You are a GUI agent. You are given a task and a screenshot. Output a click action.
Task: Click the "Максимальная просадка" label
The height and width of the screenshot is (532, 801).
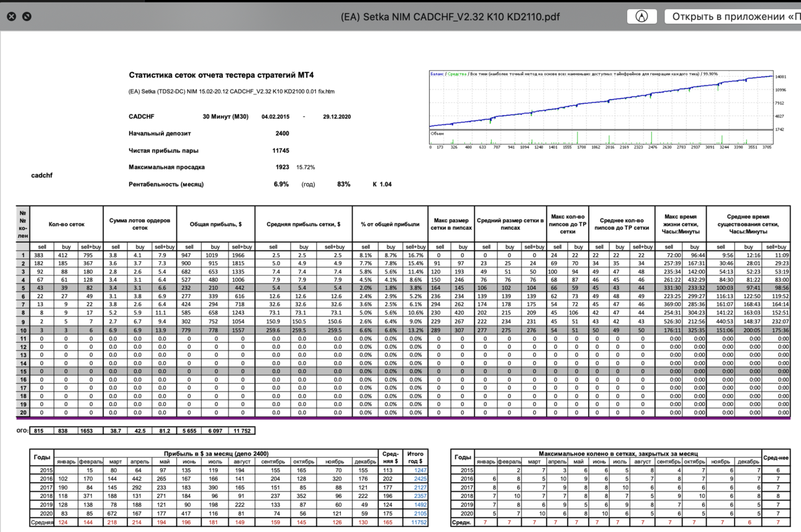coord(166,167)
